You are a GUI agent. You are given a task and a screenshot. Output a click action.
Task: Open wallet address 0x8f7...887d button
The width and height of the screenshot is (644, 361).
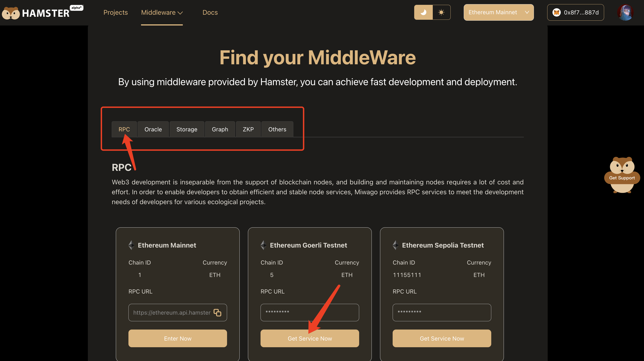[x=575, y=12]
